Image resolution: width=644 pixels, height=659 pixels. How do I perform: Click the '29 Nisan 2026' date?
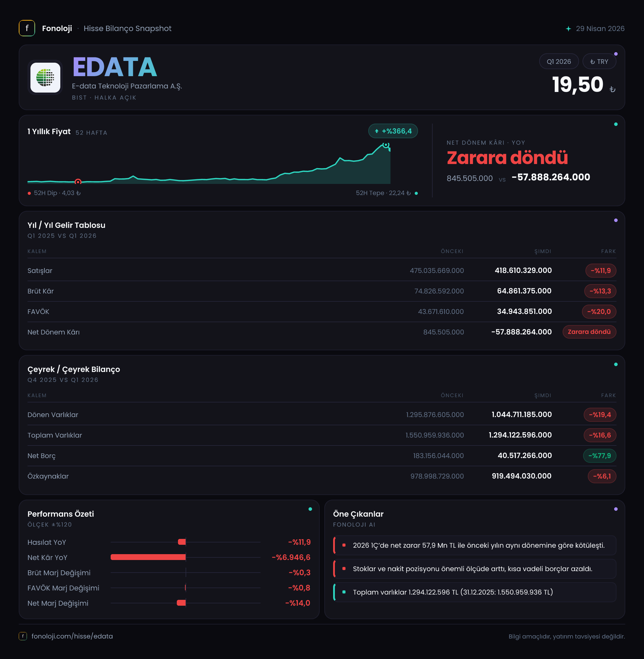coord(600,28)
